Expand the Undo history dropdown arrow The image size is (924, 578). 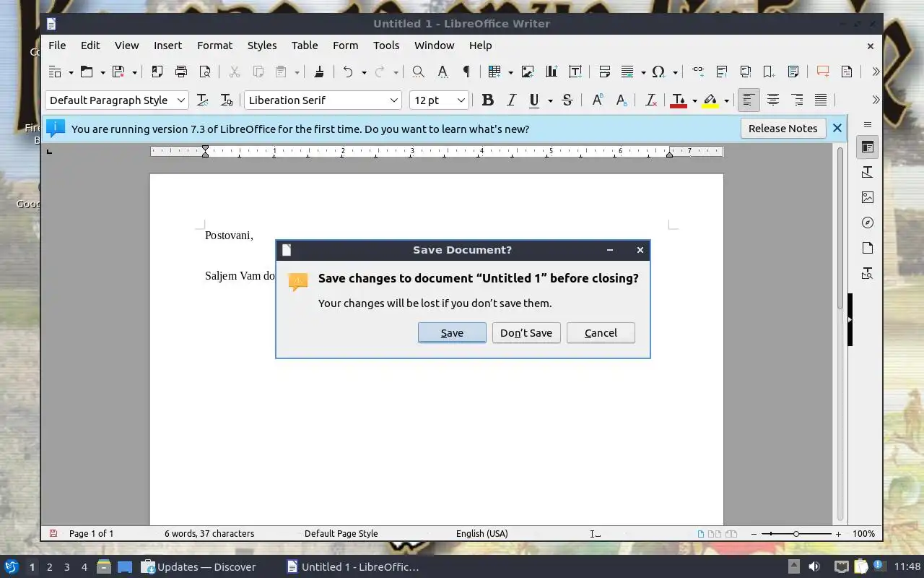click(364, 72)
